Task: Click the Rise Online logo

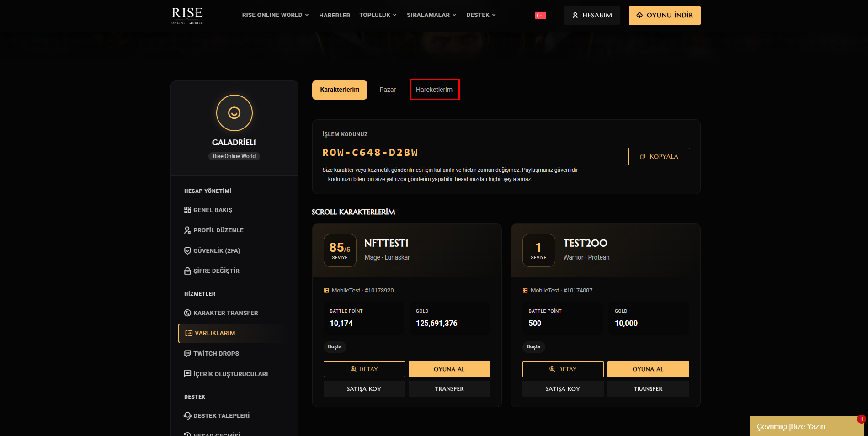Action: click(187, 16)
